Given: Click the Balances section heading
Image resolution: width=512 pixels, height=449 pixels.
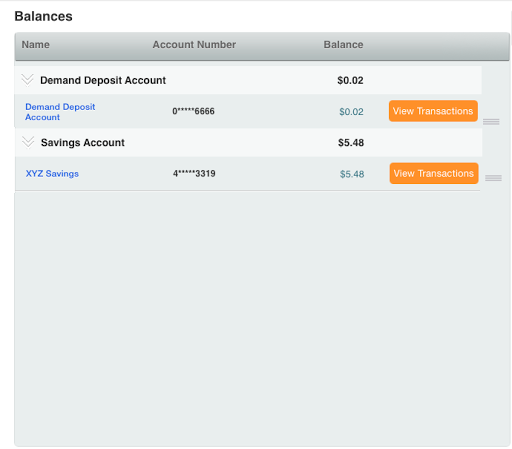Looking at the screenshot, I should click(x=43, y=16).
